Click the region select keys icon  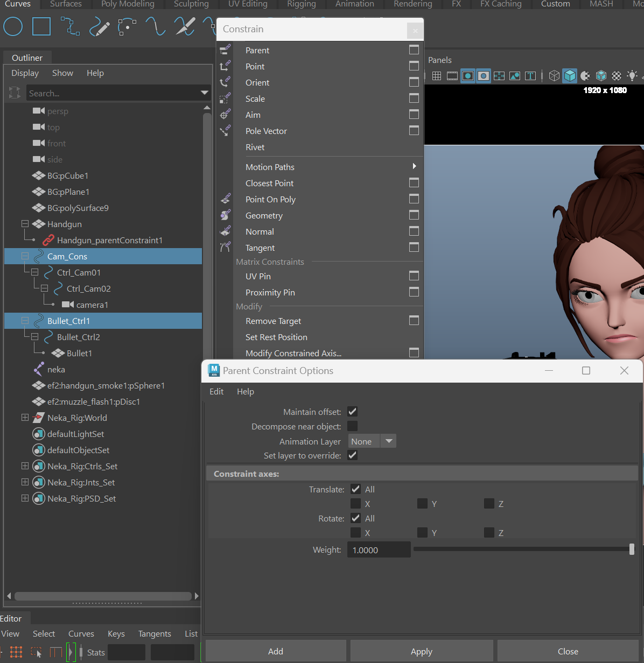coord(36,652)
